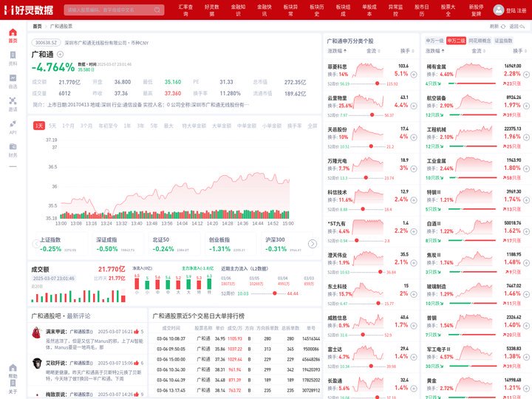Viewport: 532px width, 399px height.
Task: Open 首页 home icon in sidebar
Action: [13, 33]
